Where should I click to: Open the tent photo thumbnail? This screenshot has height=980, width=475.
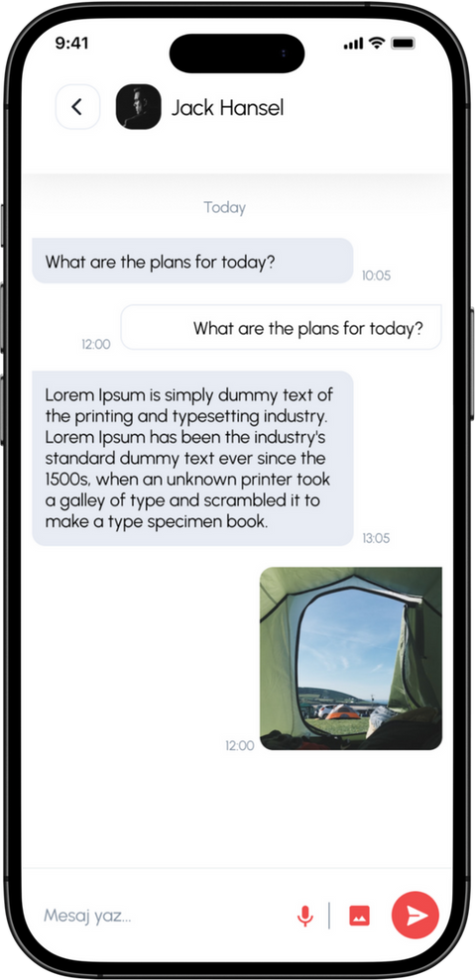(351, 658)
